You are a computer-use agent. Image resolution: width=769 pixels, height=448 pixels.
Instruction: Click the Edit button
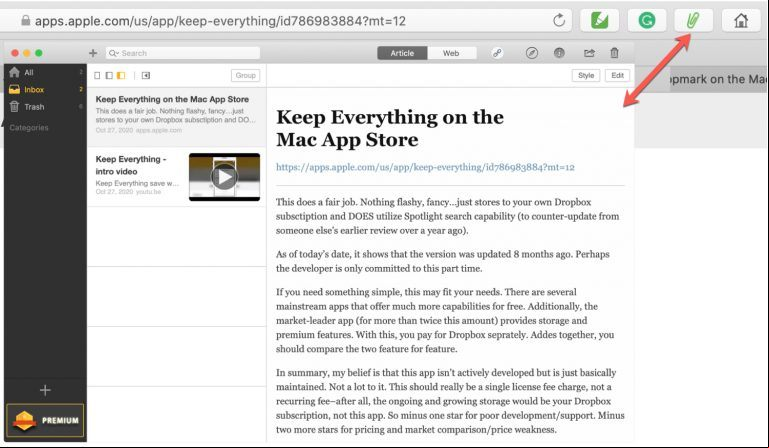pos(617,76)
